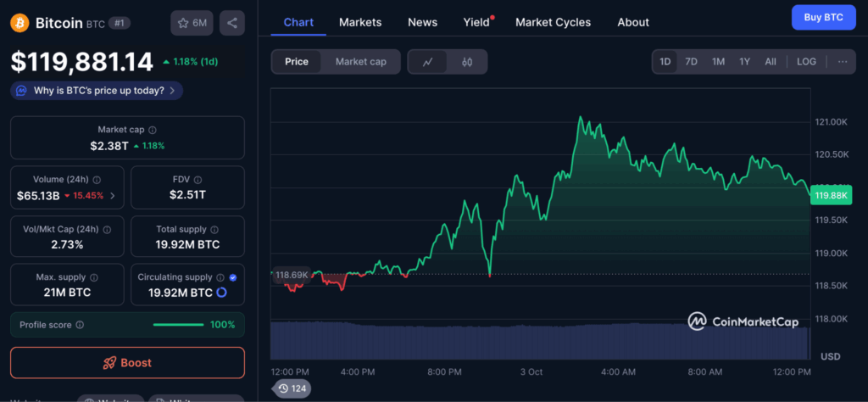Switch to the Market Cycles tab
868x402 pixels.
(x=553, y=22)
